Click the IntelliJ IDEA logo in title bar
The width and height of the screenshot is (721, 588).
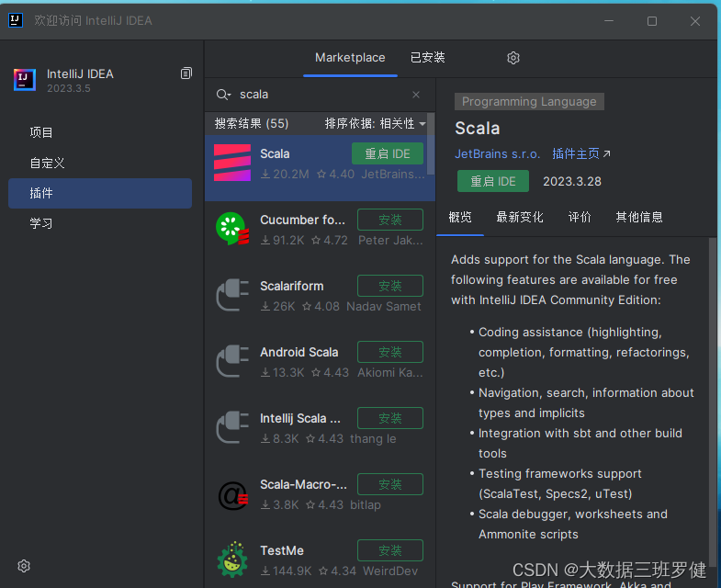pos(16,20)
